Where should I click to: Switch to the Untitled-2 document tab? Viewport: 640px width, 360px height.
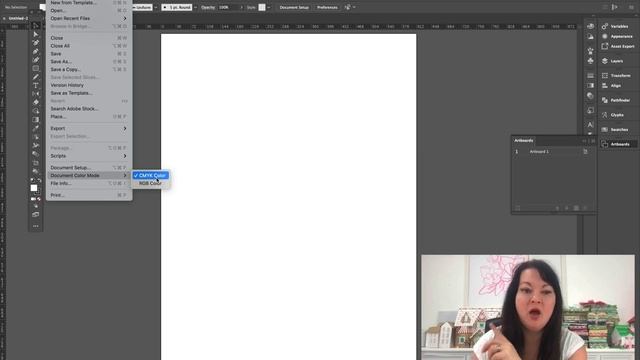tap(18, 18)
